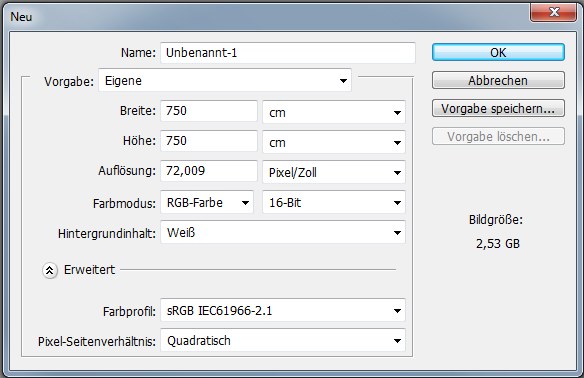Open the Pixel-Seitenverhältnis Quadratisch dropdown
This screenshot has height=378, width=584.
(x=283, y=340)
